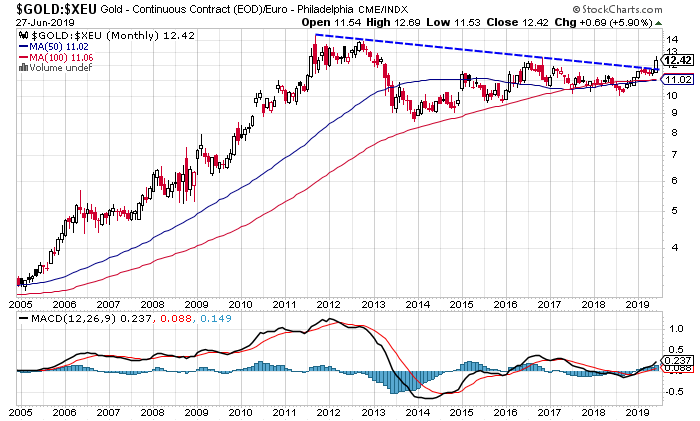Viewport: 700px width, 421px height.
Task: Click the Volume undef bar icon
Action: [23, 68]
